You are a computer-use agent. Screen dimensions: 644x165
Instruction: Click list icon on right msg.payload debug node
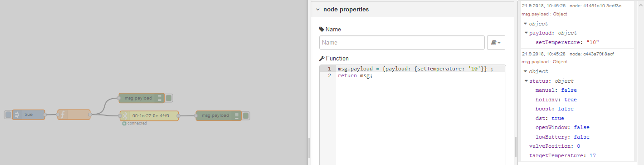(236, 115)
